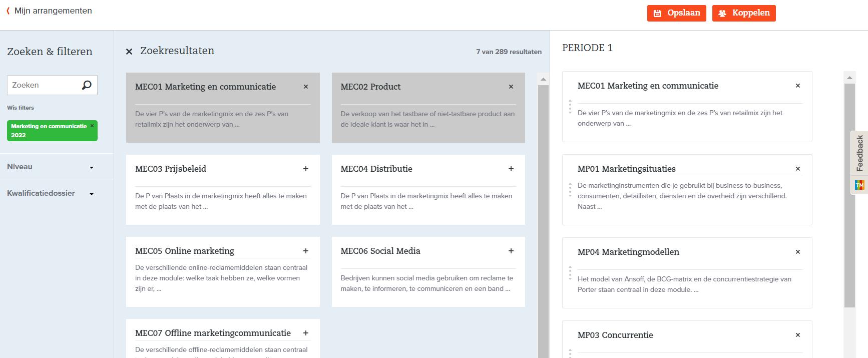Go back to Mijn arrangementen

[49, 11]
